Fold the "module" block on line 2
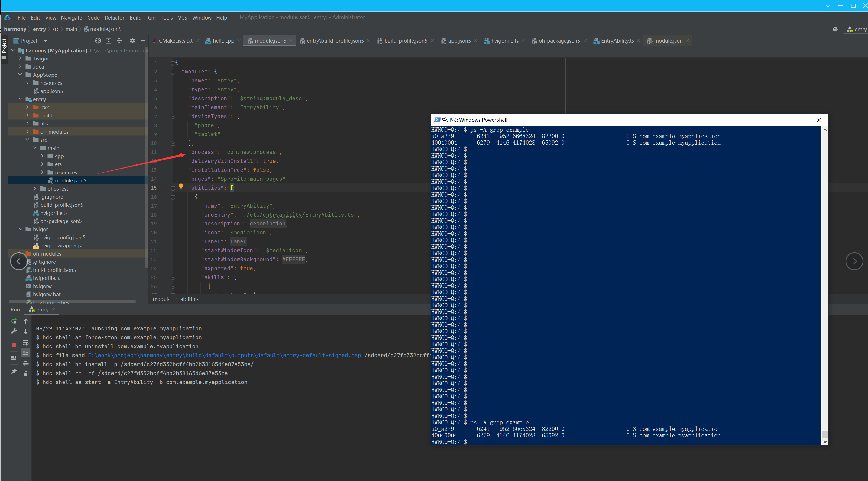 click(173, 72)
